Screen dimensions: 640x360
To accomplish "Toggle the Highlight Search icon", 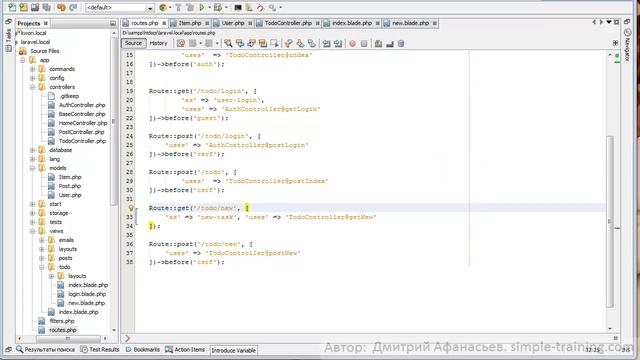I will [x=263, y=43].
